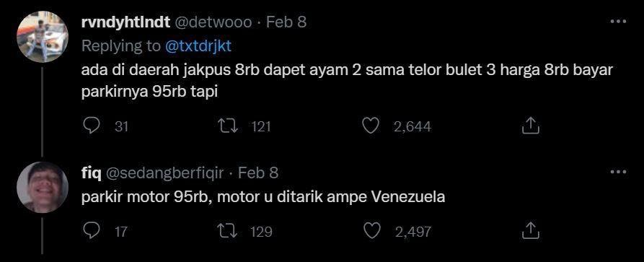
Task: Open tweet text about parkir motor 95rb
Action: (x=263, y=198)
